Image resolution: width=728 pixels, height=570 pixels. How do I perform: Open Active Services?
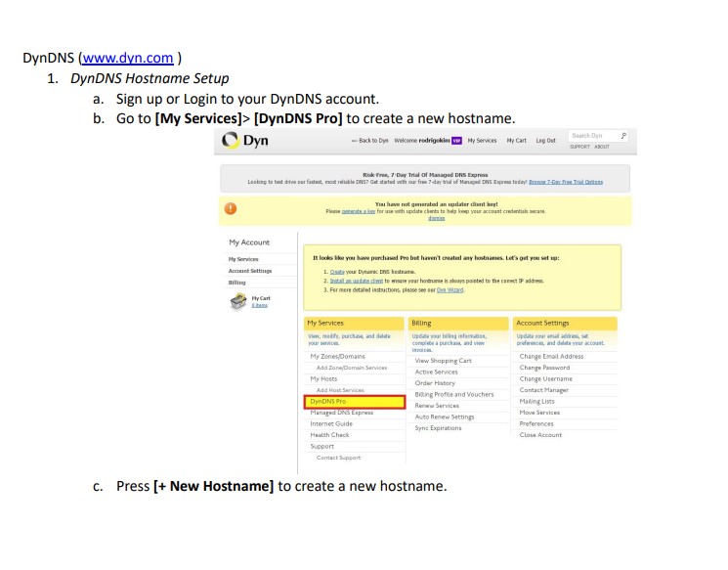436,372
